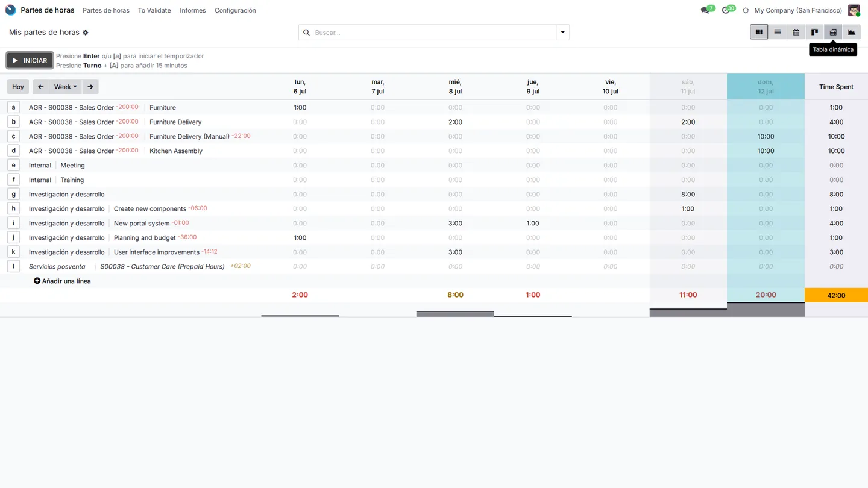The image size is (868, 488).
Task: Open the Informes menu
Action: [193, 10]
